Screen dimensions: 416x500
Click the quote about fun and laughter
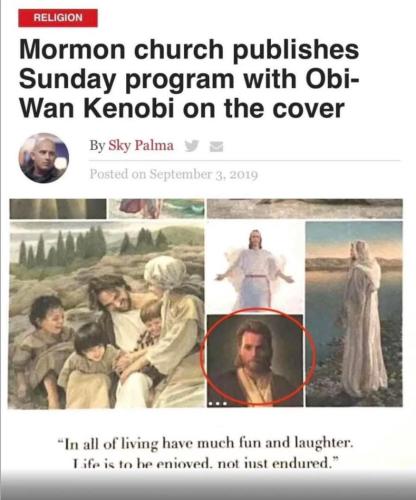pos(205,444)
